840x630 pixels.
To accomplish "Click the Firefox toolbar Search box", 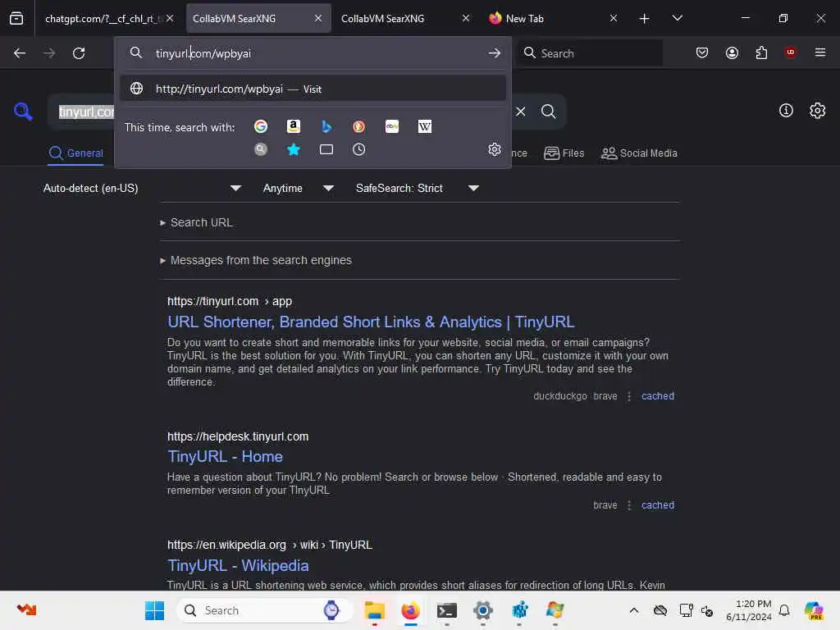I will 591,53.
